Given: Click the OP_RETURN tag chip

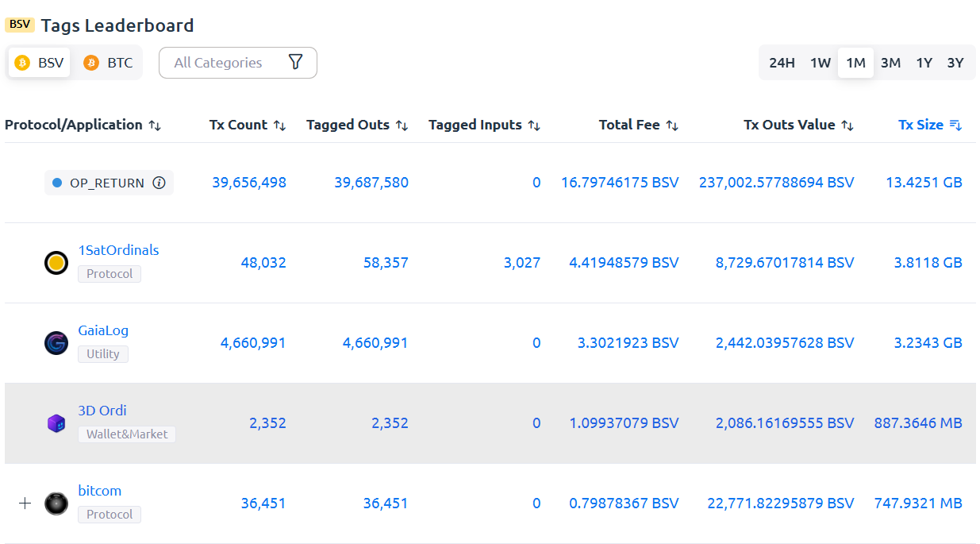Looking at the screenshot, I should pyautogui.click(x=109, y=183).
